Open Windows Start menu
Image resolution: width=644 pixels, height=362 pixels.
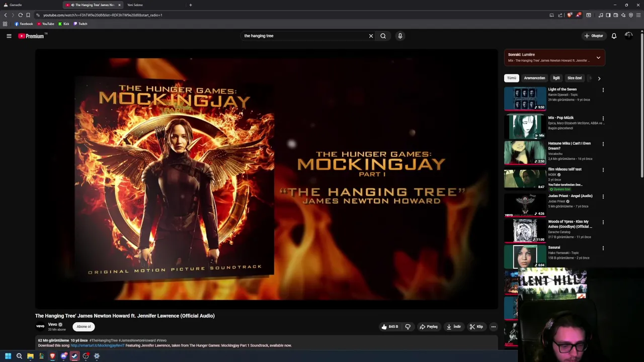[x=8, y=356]
